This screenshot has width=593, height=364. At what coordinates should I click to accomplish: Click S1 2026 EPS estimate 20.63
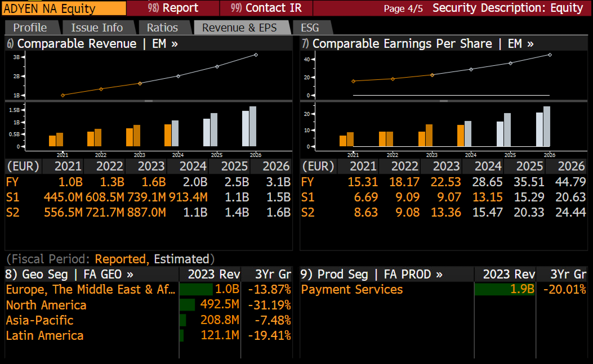click(x=570, y=197)
